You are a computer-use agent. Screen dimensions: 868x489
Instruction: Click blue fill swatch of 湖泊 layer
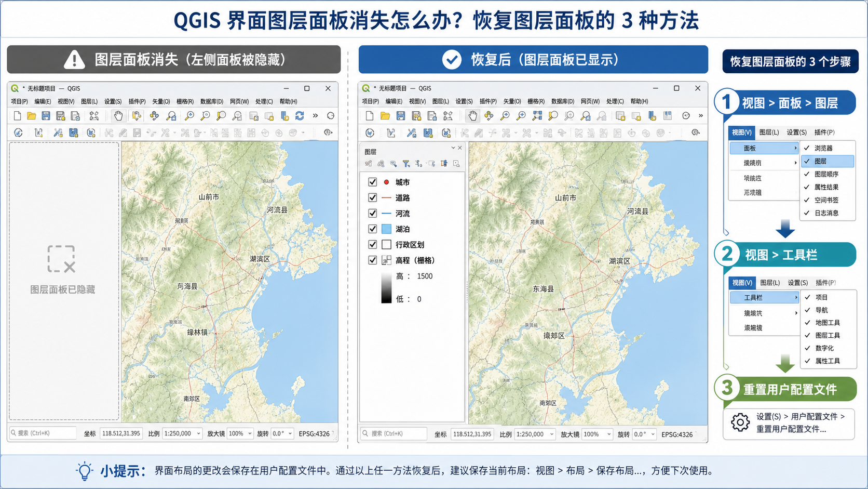(x=386, y=229)
